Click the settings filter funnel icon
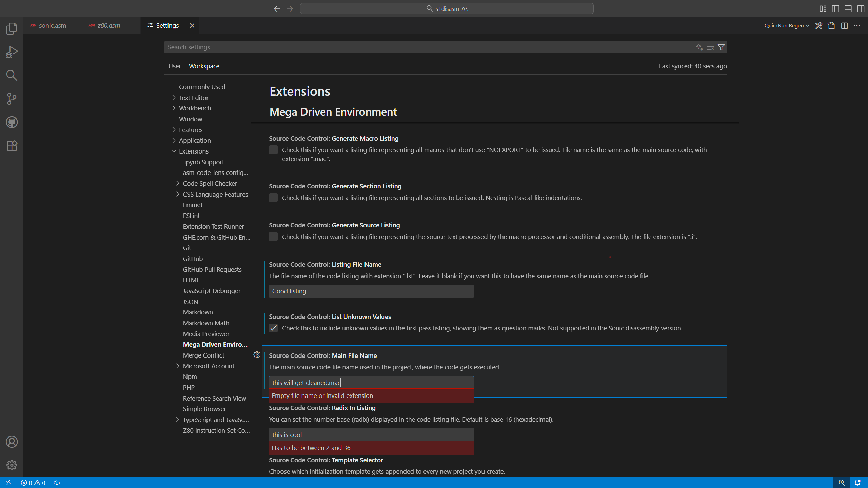 click(x=721, y=47)
